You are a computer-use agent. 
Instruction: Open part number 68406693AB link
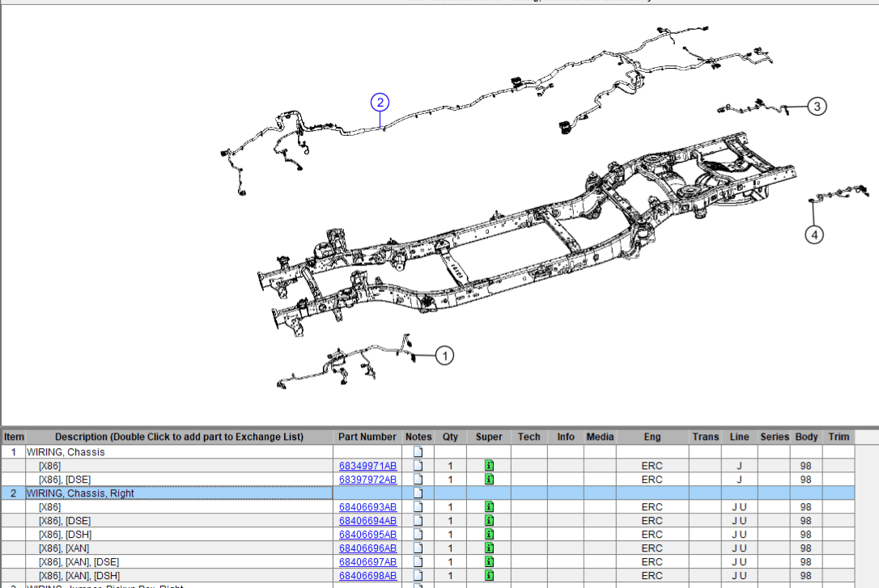click(x=367, y=507)
